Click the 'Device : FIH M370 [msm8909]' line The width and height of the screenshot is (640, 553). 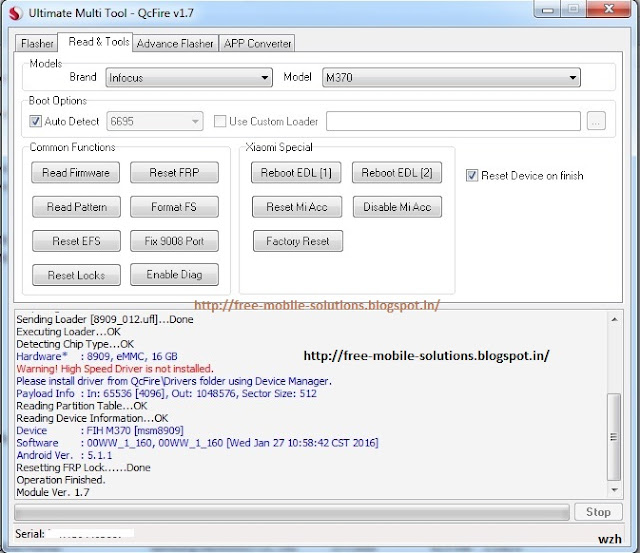100,430
